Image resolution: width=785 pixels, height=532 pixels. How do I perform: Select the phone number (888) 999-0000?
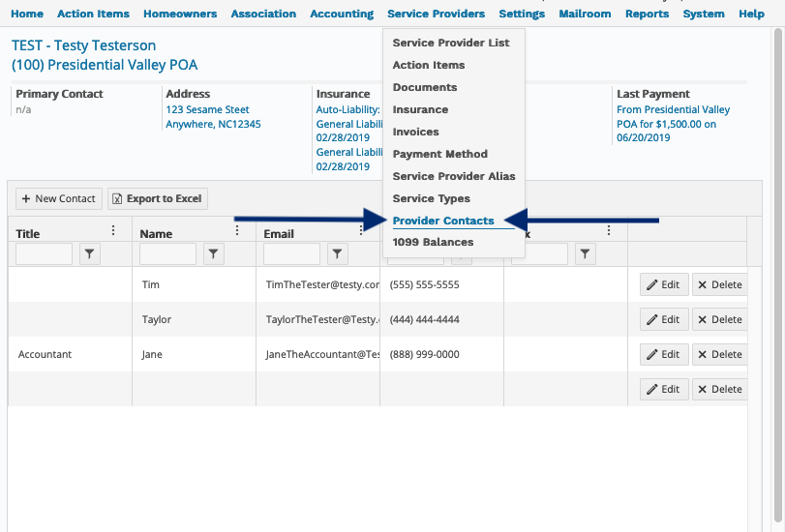(424, 354)
